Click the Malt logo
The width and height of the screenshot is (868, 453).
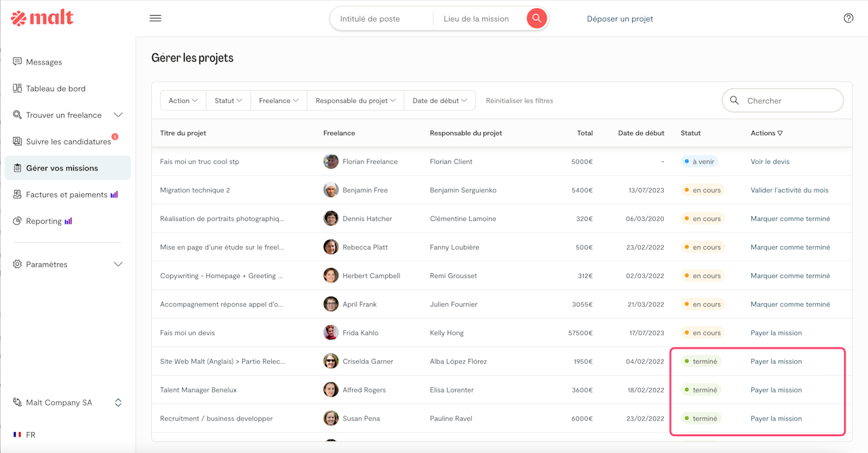(42, 18)
